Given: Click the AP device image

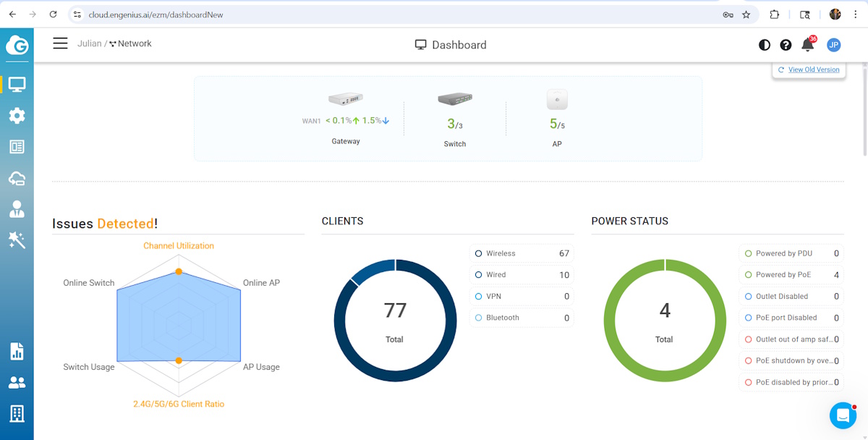Looking at the screenshot, I should (557, 99).
